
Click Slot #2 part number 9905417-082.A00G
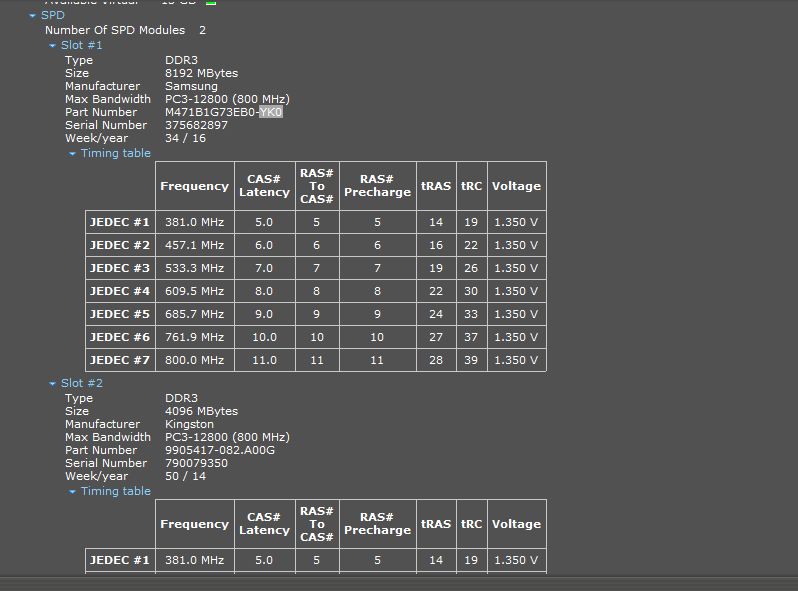point(219,451)
